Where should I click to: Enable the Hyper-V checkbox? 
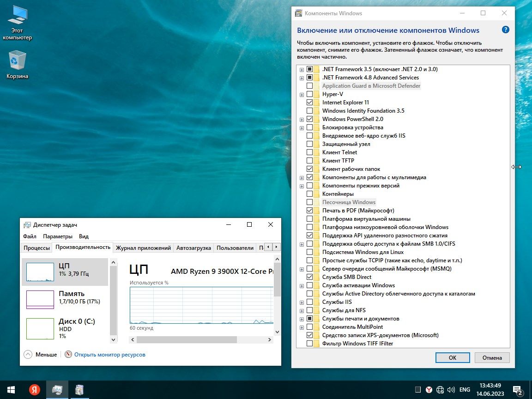point(309,94)
